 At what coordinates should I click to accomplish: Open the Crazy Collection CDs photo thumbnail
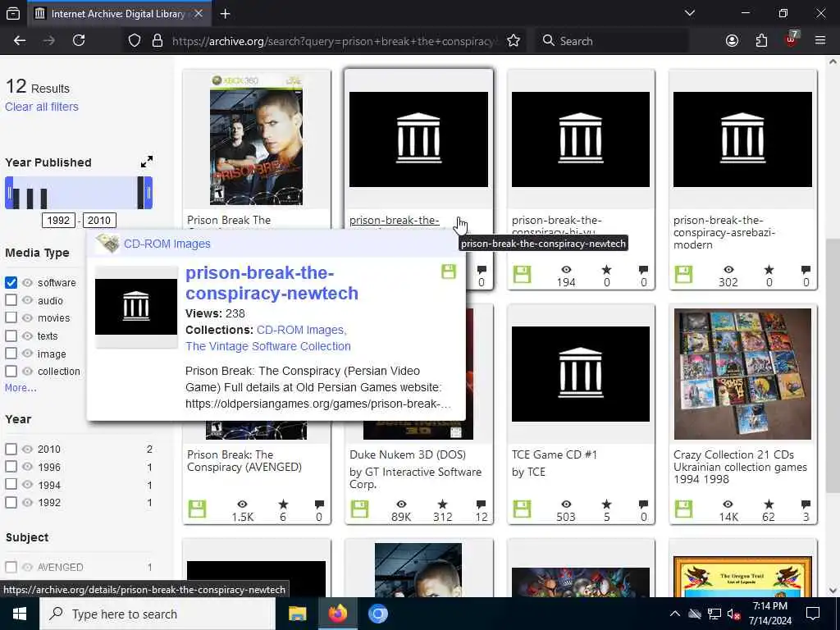click(742, 374)
